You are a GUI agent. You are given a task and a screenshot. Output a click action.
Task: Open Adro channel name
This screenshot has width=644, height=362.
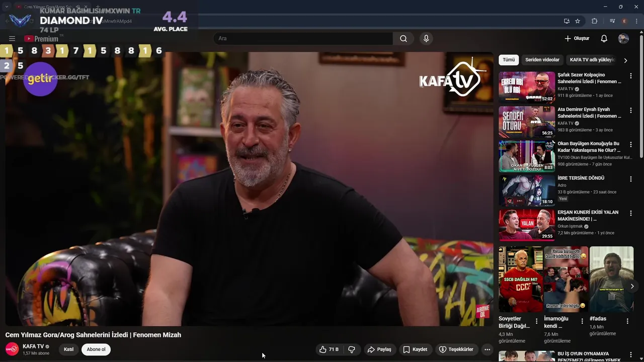coord(562,185)
